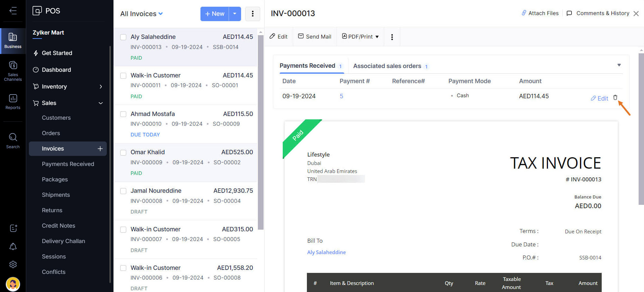The image size is (644, 292).
Task: Tick the checkbox for Omar Khalid invoice
Action: click(123, 153)
